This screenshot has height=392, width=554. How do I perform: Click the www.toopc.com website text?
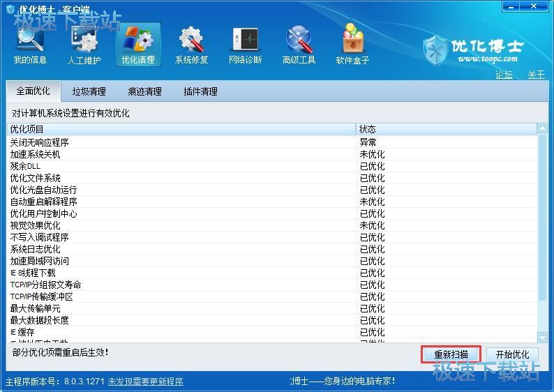488,59
